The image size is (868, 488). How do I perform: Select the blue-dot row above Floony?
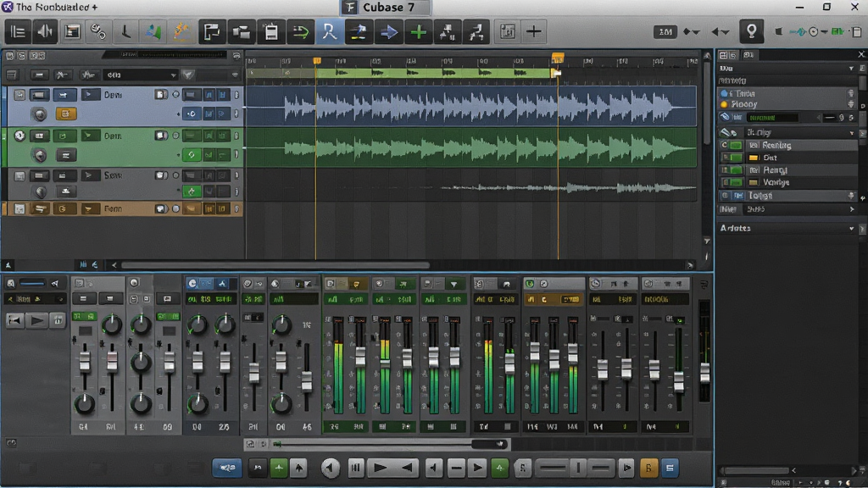788,93
